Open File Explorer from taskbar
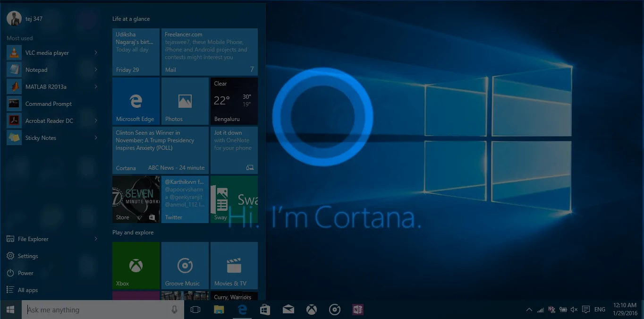Image resolution: width=644 pixels, height=319 pixels. pyautogui.click(x=219, y=310)
